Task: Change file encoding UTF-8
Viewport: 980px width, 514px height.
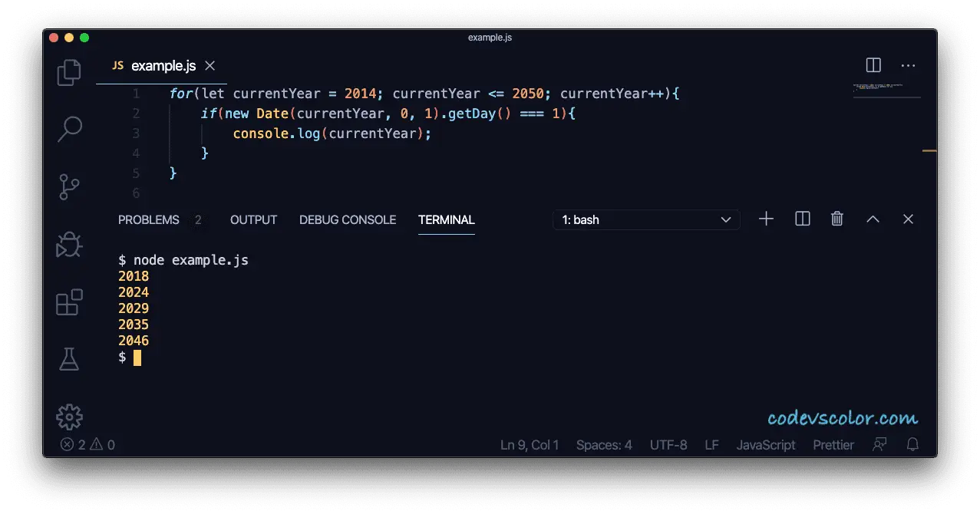Action: (668, 445)
